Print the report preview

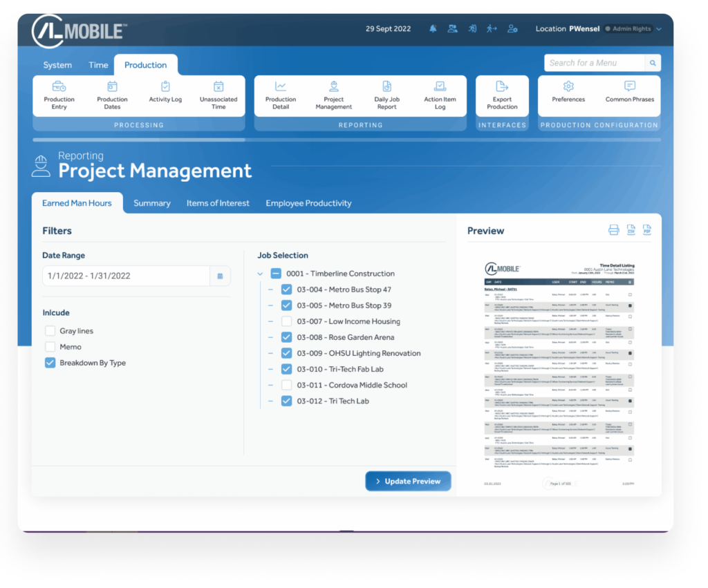(x=614, y=230)
